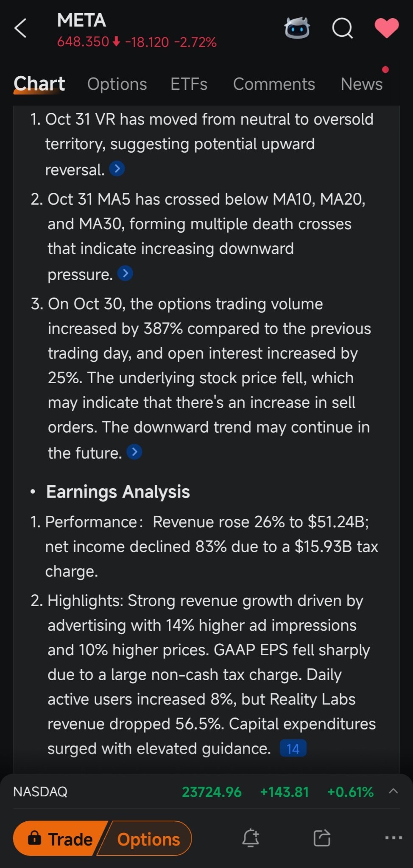Open the blue 14 reference badge
Screen dimensions: 413x868
(293, 748)
